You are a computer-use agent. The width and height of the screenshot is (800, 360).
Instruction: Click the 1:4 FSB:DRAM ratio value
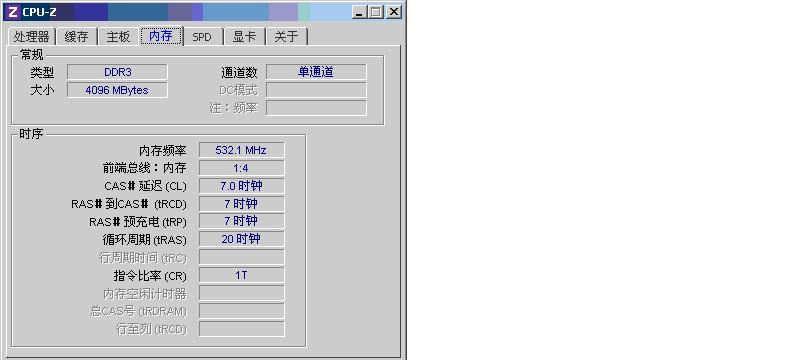(241, 168)
